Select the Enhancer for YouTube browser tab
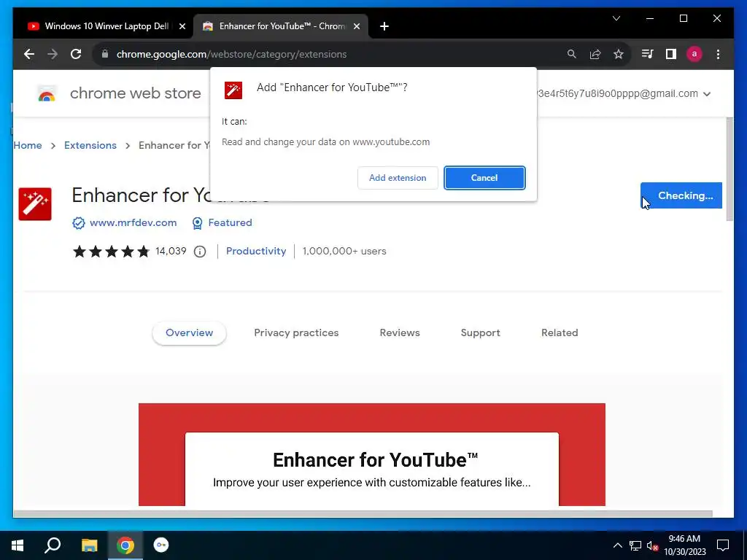747x560 pixels. pos(281,26)
